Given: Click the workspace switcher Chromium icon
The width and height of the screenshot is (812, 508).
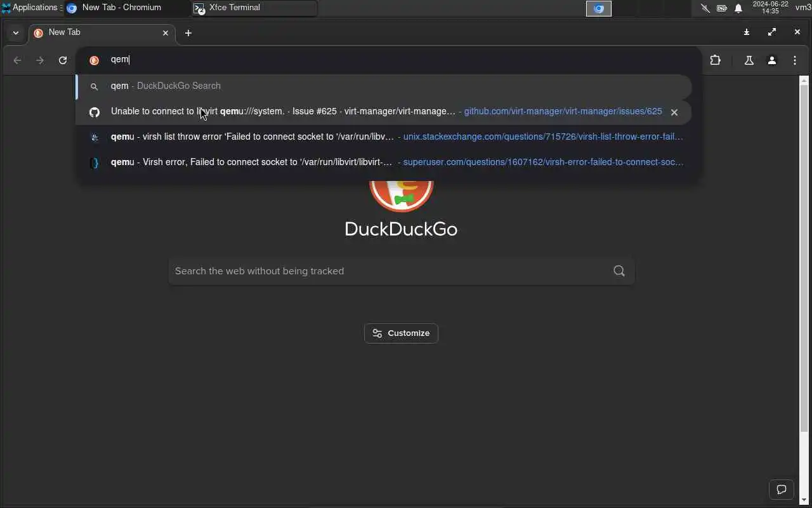Looking at the screenshot, I should point(598,8).
